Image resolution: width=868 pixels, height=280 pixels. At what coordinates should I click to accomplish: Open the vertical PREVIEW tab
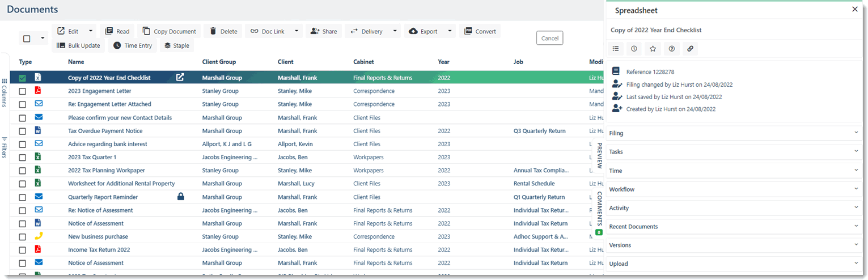[599, 155]
